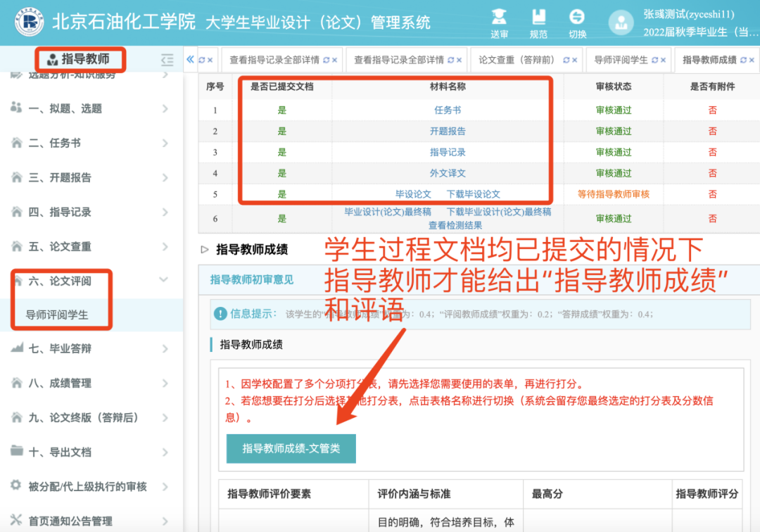Open the 规范 book icon

(x=538, y=16)
